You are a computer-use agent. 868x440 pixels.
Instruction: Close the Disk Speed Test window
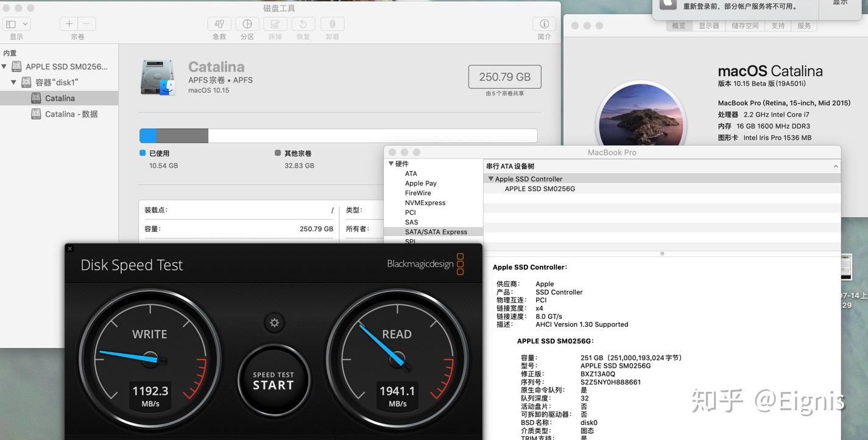[69, 248]
